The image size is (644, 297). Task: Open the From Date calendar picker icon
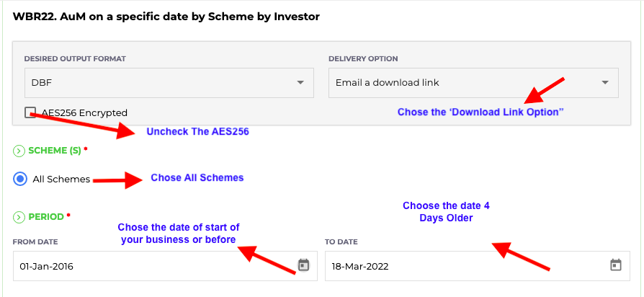pyautogui.click(x=303, y=265)
